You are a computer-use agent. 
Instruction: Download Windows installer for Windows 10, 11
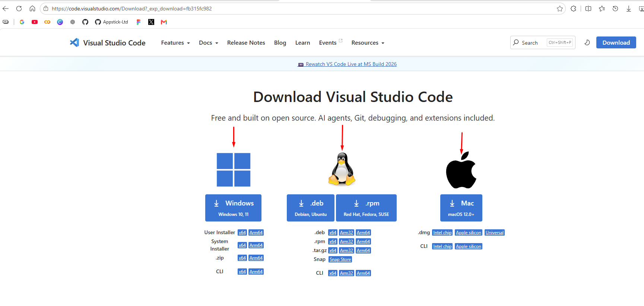point(233,208)
